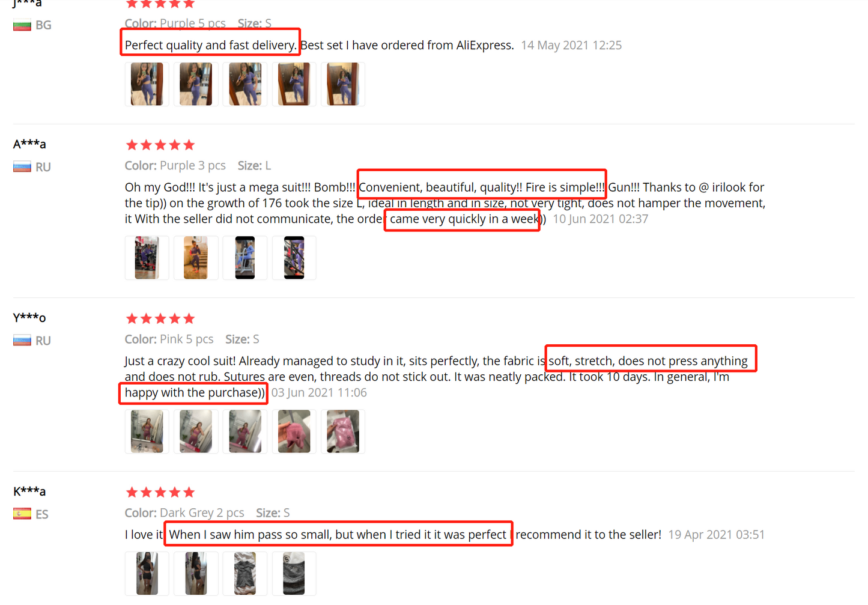Image resolution: width=868 pixels, height=605 pixels.
Task: Click the Spanish flag next to ES
Action: coord(22,514)
